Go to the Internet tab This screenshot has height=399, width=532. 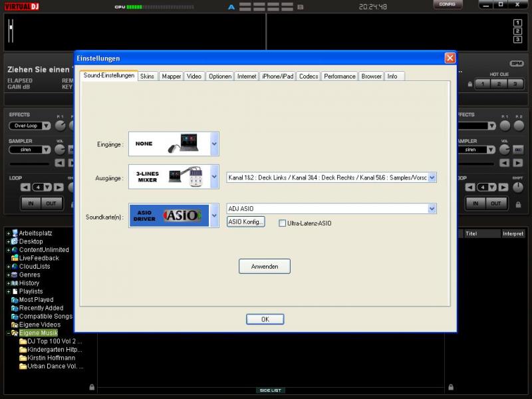247,76
